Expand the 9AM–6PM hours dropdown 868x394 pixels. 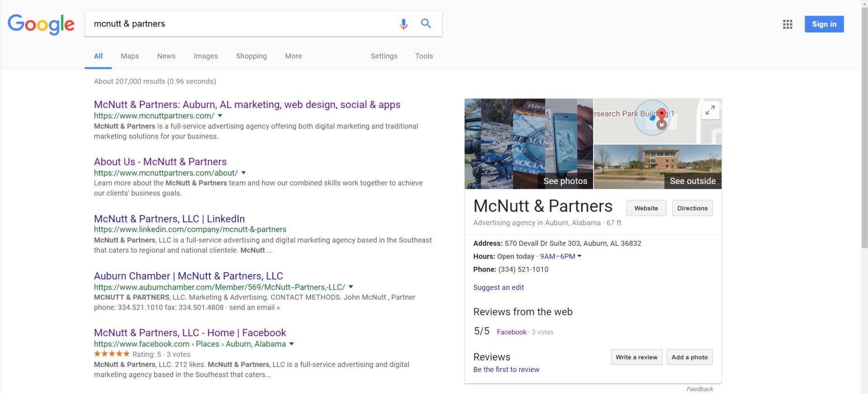coord(579,256)
